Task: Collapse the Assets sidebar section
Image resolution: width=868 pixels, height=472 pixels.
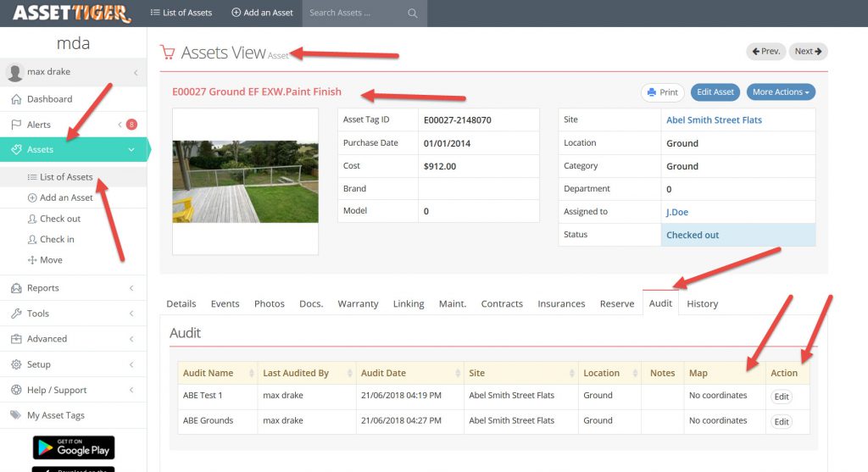Action: tap(131, 150)
